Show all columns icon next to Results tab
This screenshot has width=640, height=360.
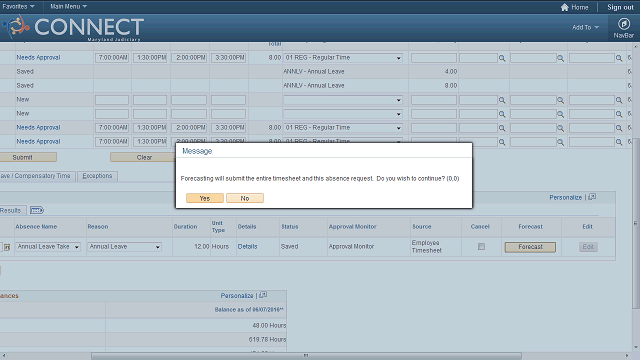coord(37,210)
